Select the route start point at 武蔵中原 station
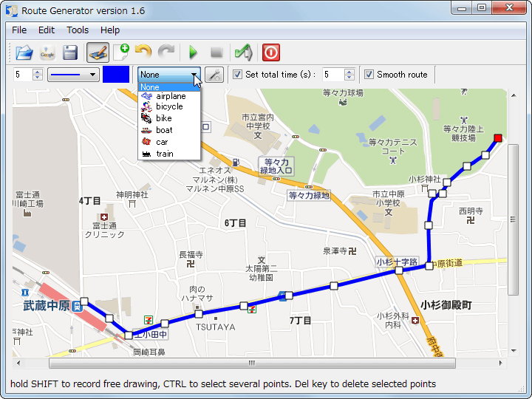The height and width of the screenshot is (399, 532). [x=84, y=301]
